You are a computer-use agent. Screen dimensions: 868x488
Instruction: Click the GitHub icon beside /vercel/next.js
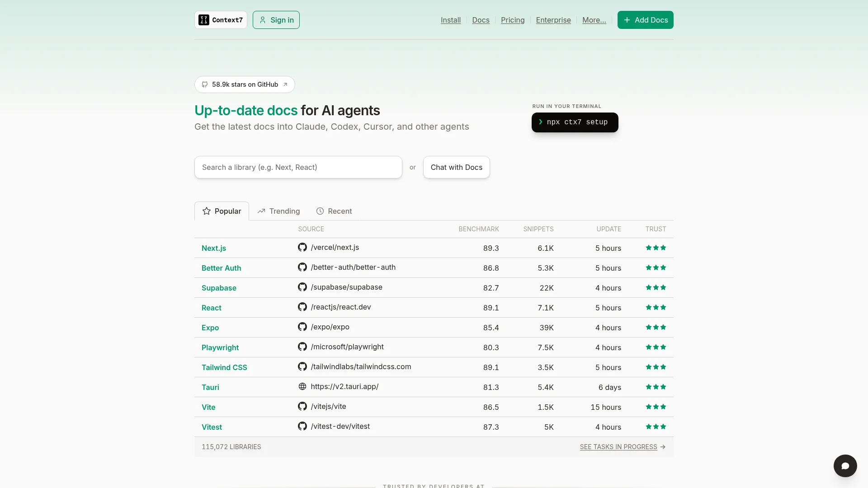(x=302, y=247)
